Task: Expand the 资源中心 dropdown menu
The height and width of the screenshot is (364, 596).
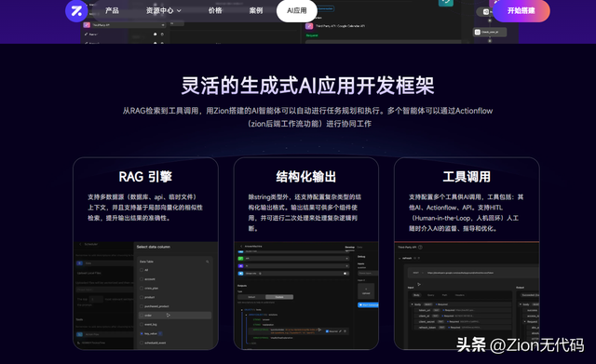Action: tap(164, 10)
